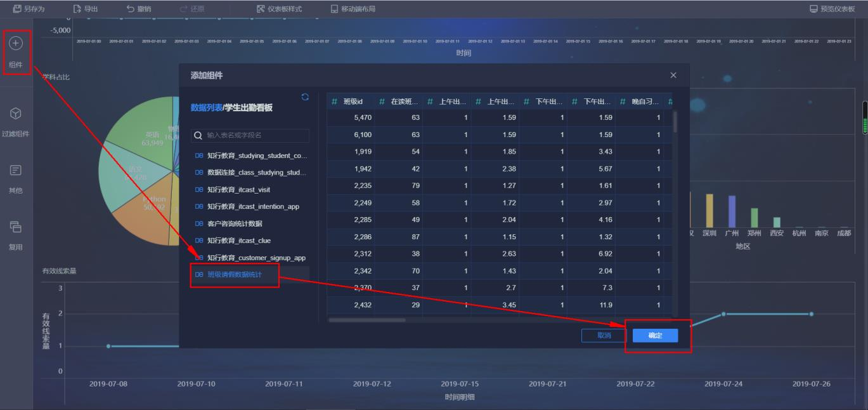The height and width of the screenshot is (410, 868).
Task: Open the 复用 reuse sidebar item
Action: pyautogui.click(x=16, y=235)
